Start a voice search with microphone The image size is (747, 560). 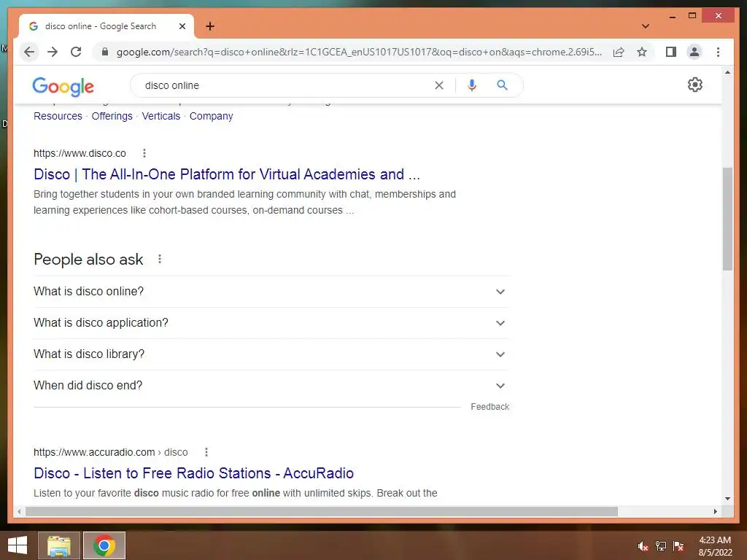coord(472,85)
